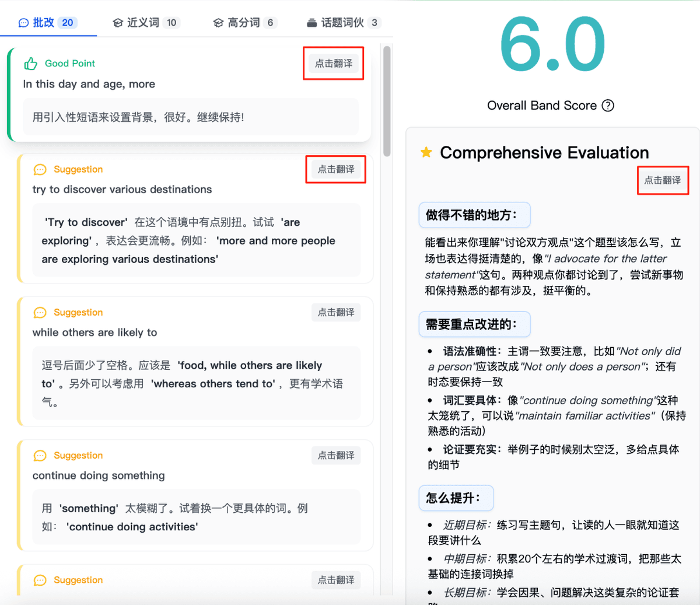The height and width of the screenshot is (605, 700).
Task: Click the 高分词 tab icon
Action: [218, 22]
